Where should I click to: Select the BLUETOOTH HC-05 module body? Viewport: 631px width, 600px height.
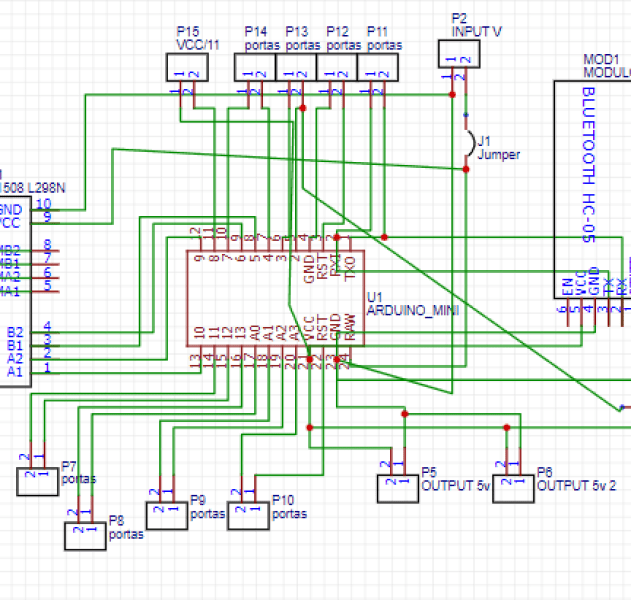592,190
